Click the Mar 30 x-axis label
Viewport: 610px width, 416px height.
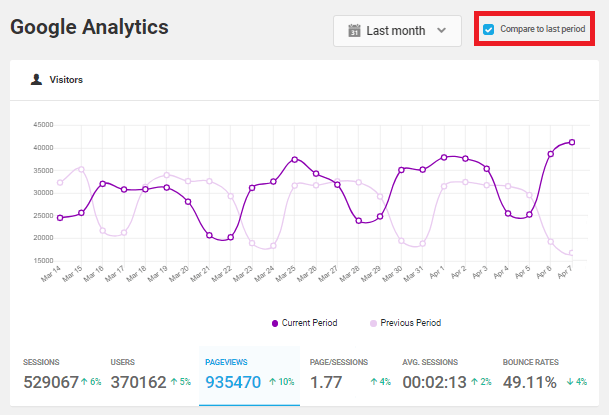coord(392,274)
